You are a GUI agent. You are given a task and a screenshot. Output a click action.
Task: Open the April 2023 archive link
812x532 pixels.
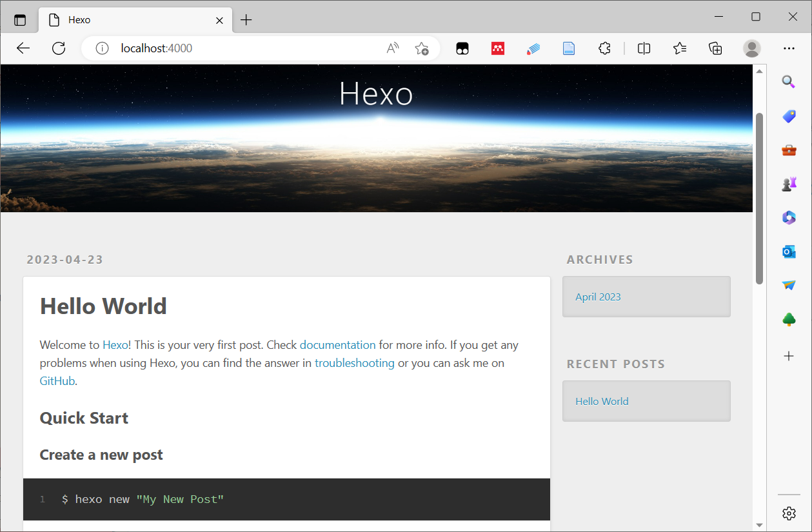point(598,297)
